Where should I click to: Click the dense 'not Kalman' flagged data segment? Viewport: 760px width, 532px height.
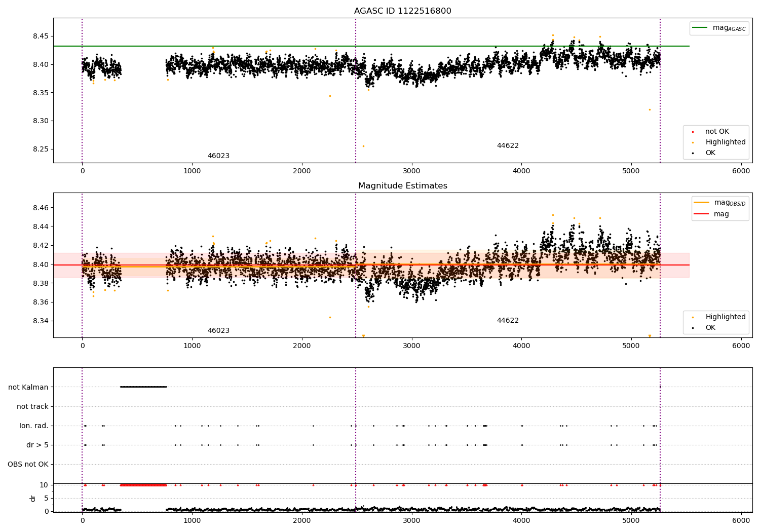(143, 387)
